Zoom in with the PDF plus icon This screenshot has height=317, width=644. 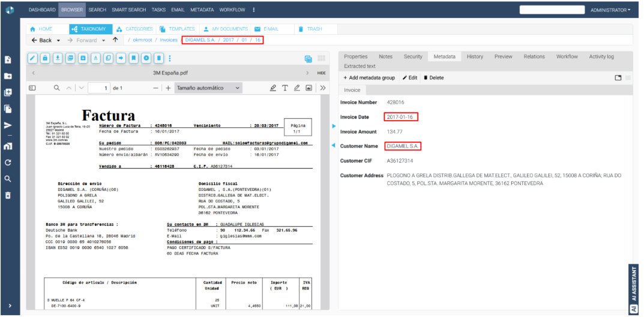(x=168, y=88)
